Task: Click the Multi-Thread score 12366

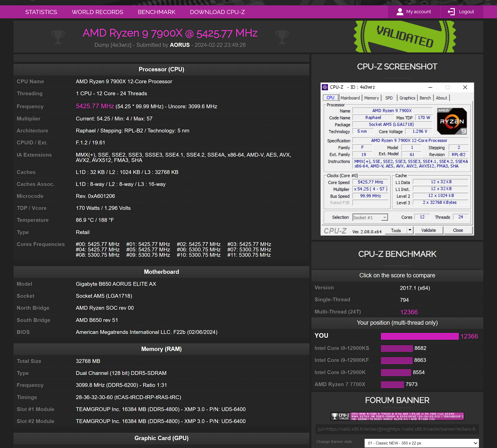Action: pos(409,312)
